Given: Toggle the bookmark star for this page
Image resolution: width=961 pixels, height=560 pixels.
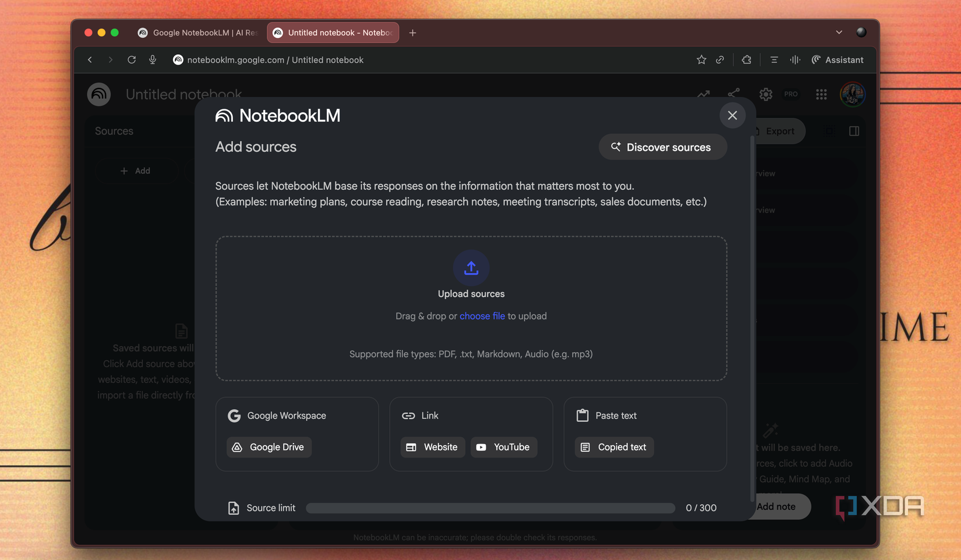Looking at the screenshot, I should point(701,59).
